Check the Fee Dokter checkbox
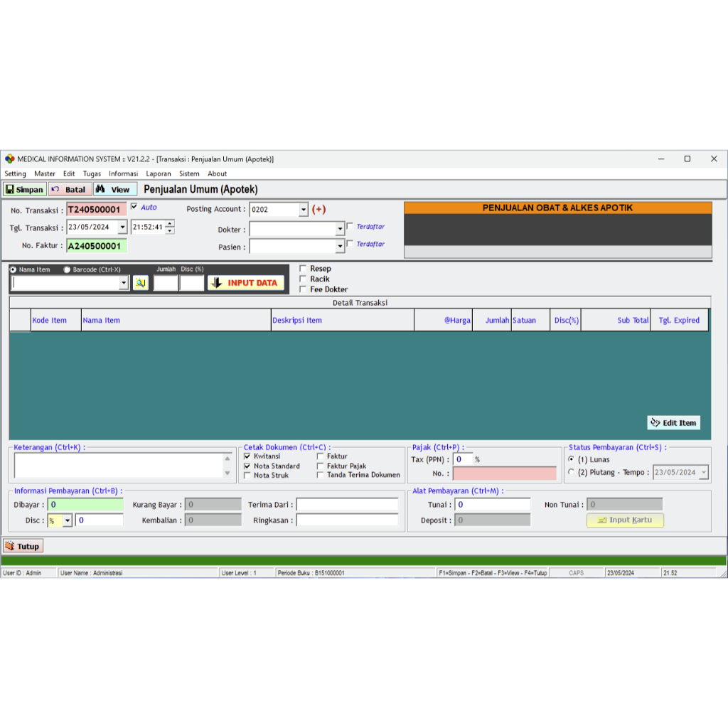 [303, 289]
